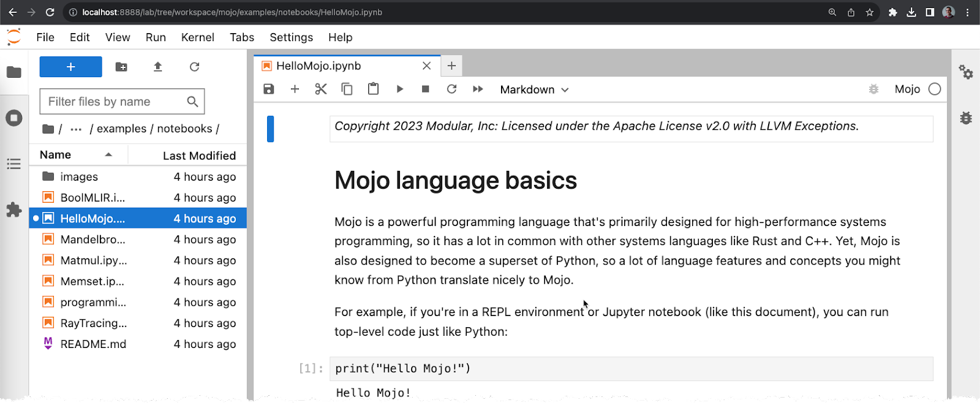Refresh the file browser list
This screenshot has width=980, height=416.
(x=194, y=67)
